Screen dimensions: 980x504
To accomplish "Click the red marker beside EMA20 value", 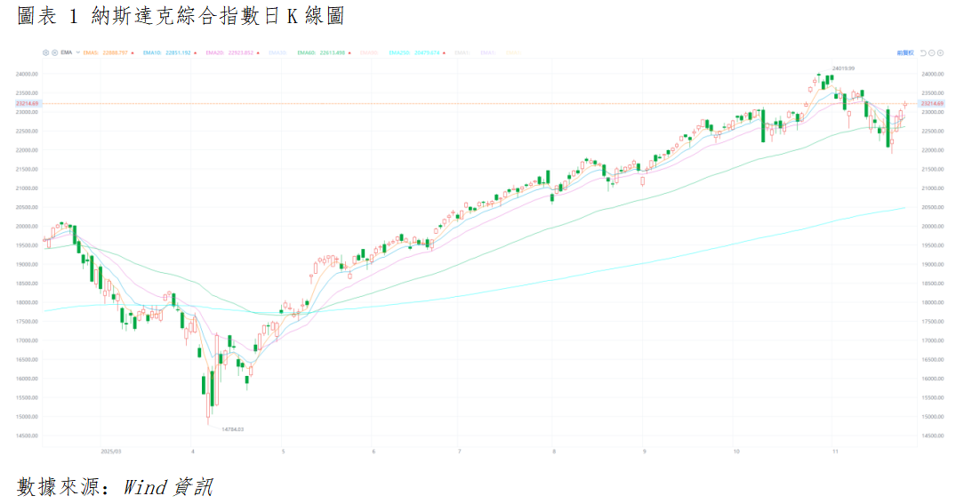I will click(x=258, y=53).
